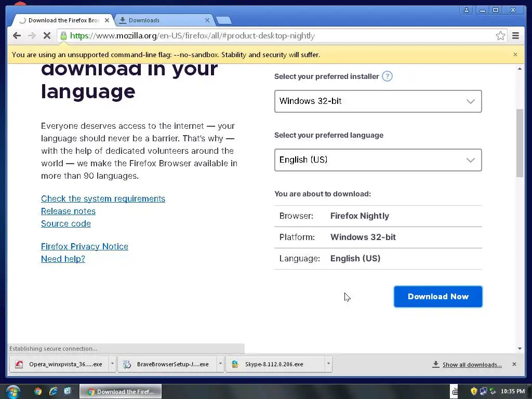The height and width of the screenshot is (399, 532).
Task: Click the yellow security shield tray icon
Action: (474, 392)
